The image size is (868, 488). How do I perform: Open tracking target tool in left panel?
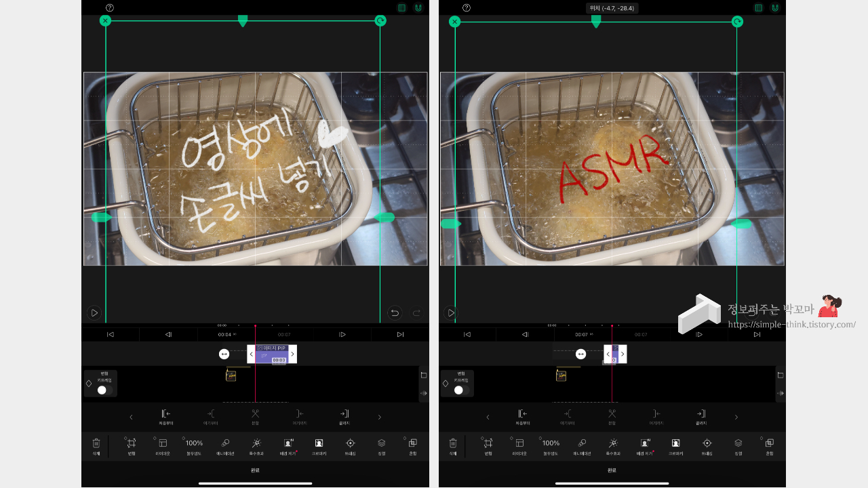pos(351,446)
